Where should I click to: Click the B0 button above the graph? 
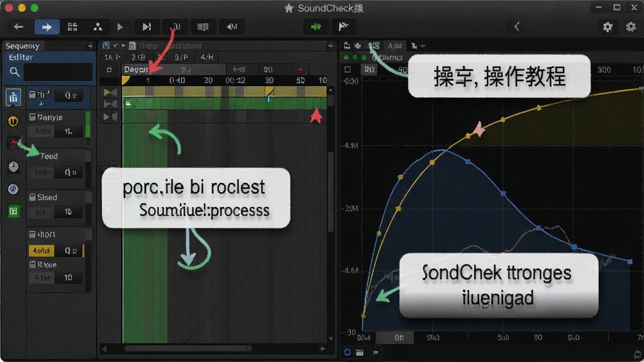(x=369, y=69)
